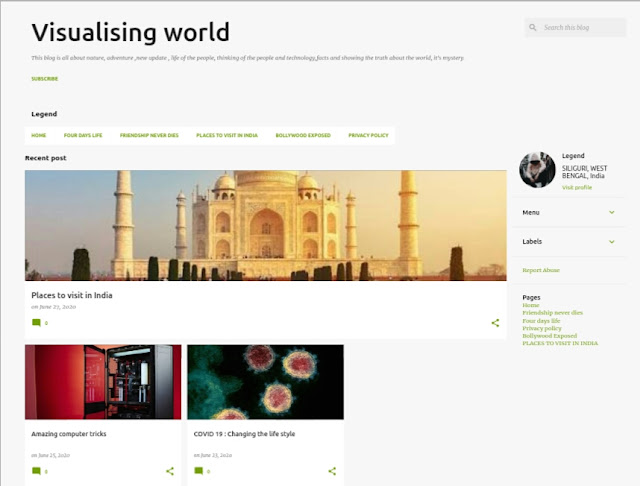The height and width of the screenshot is (486, 640).
Task: Open Privacy Policy tab
Action: coord(368,135)
